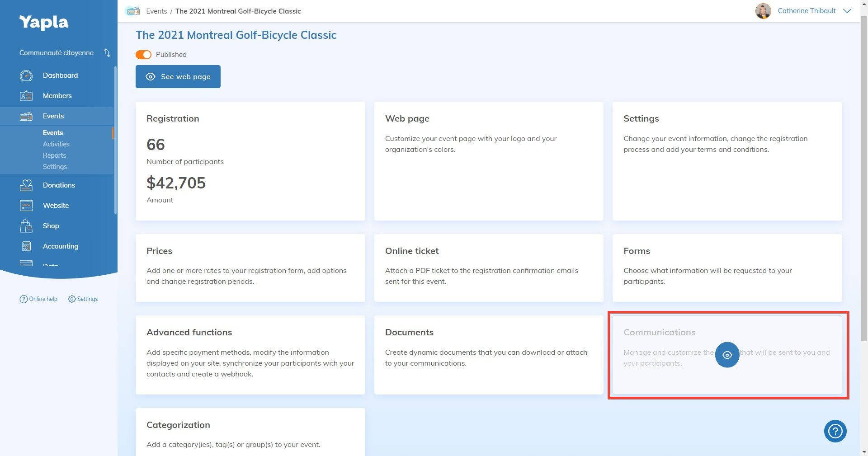The height and width of the screenshot is (456, 868).
Task: Click the Website icon in sidebar
Action: 26,206
